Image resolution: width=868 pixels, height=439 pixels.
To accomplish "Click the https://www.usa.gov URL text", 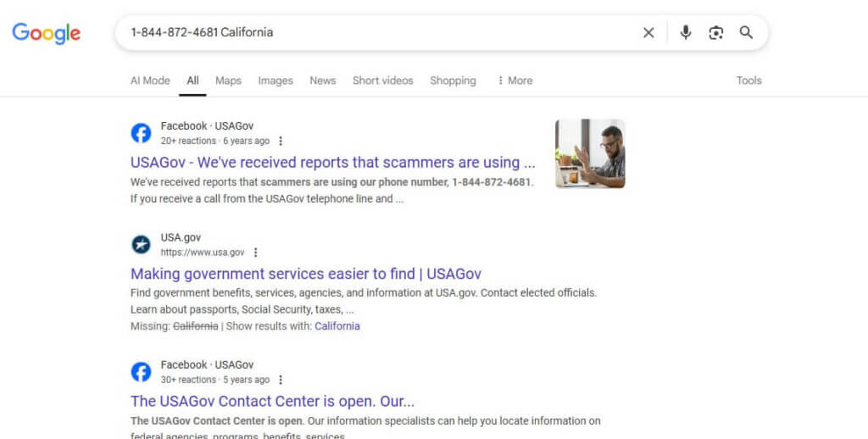I will pyautogui.click(x=202, y=253).
